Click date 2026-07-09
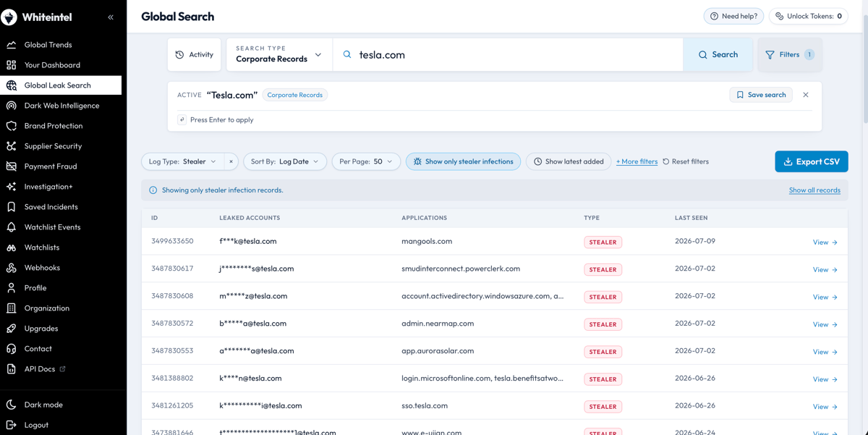Image resolution: width=868 pixels, height=435 pixels. (x=694, y=241)
